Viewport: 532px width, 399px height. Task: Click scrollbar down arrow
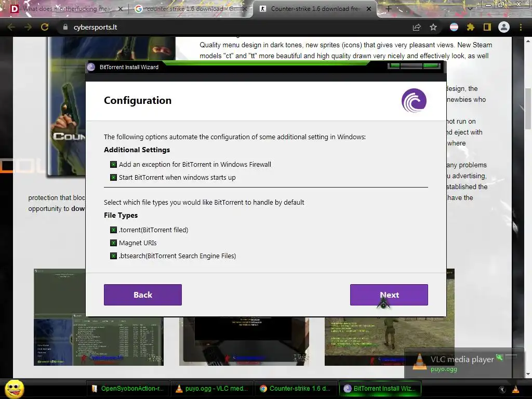tap(528, 374)
